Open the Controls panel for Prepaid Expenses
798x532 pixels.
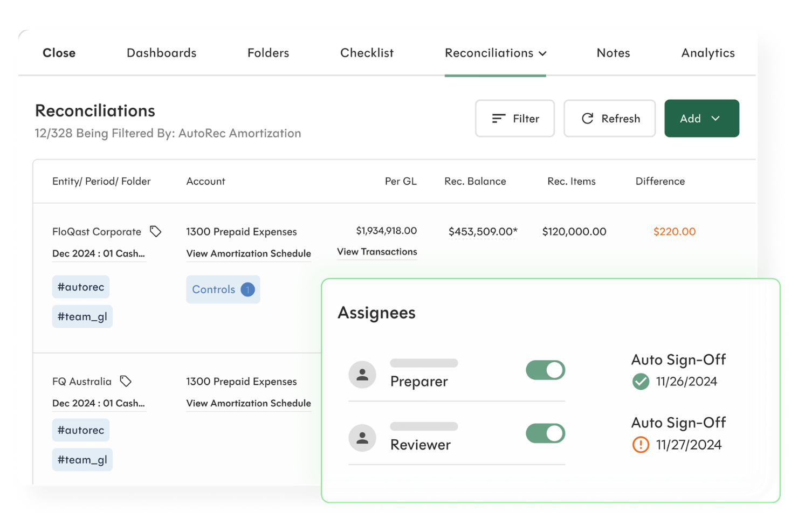214,289
